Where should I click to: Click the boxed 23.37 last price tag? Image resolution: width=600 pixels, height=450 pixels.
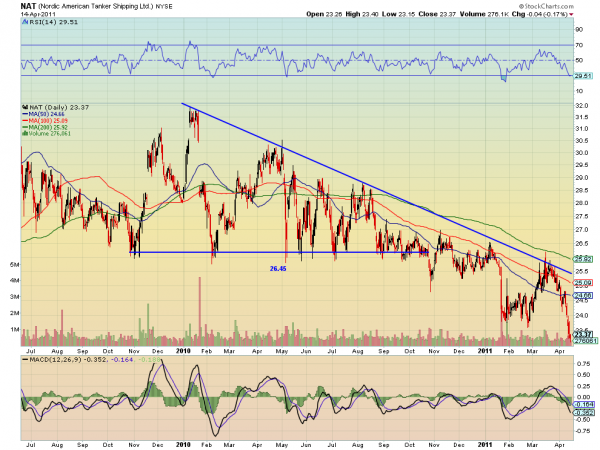[x=584, y=335]
